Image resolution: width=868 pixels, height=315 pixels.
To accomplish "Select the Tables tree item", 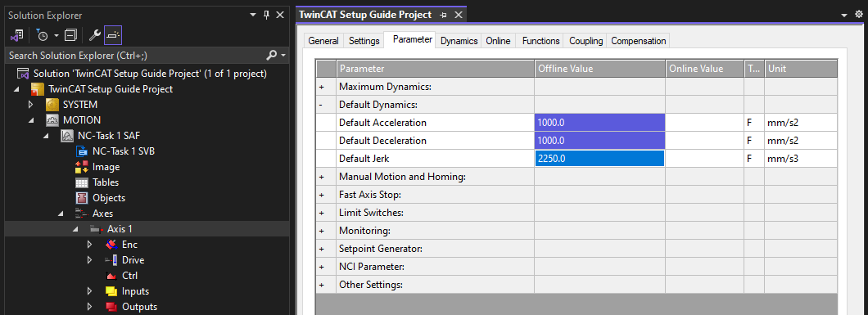I will point(106,182).
